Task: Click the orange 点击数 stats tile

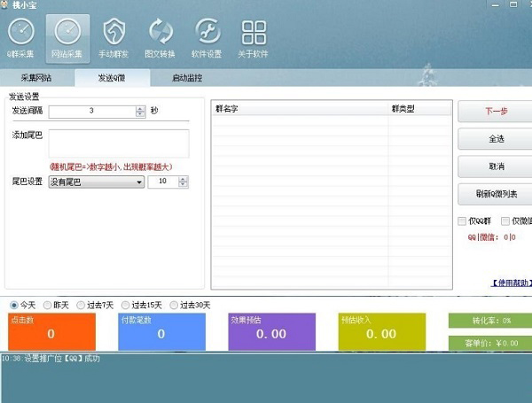Action: [52, 331]
